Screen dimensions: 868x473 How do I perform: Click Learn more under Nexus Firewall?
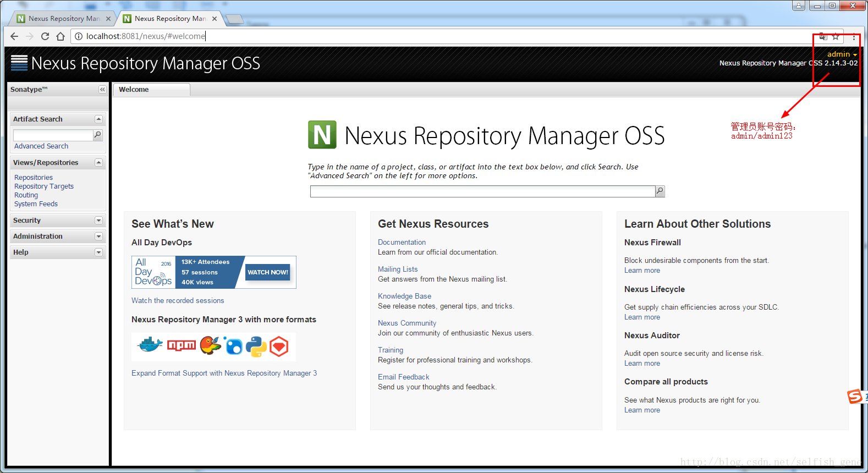click(x=642, y=271)
